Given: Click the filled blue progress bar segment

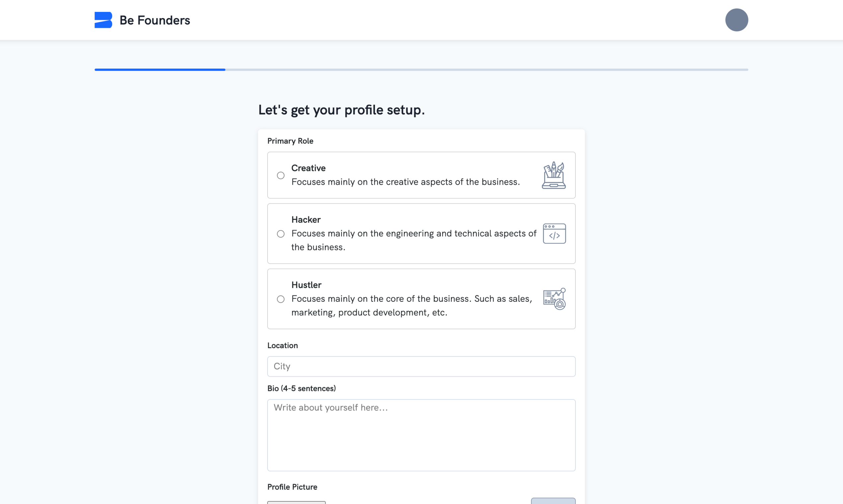Looking at the screenshot, I should pos(160,70).
